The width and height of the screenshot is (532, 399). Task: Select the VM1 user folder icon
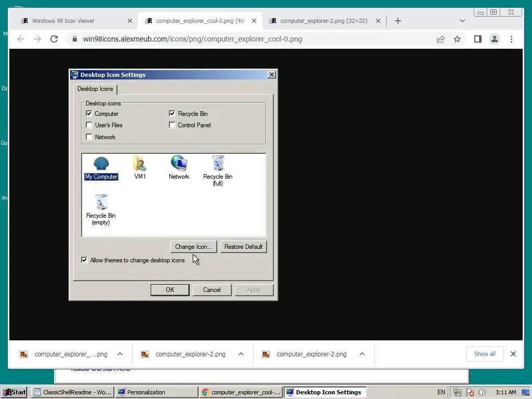(140, 168)
